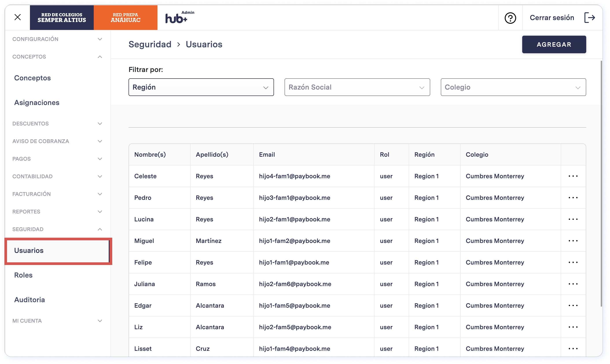Open the help question mark icon
Viewport: 610px width, 364px height.
pos(510,18)
